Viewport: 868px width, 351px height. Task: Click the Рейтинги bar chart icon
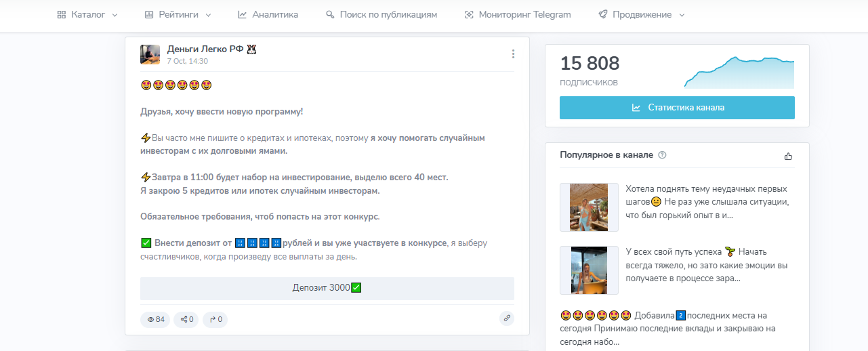(x=149, y=14)
